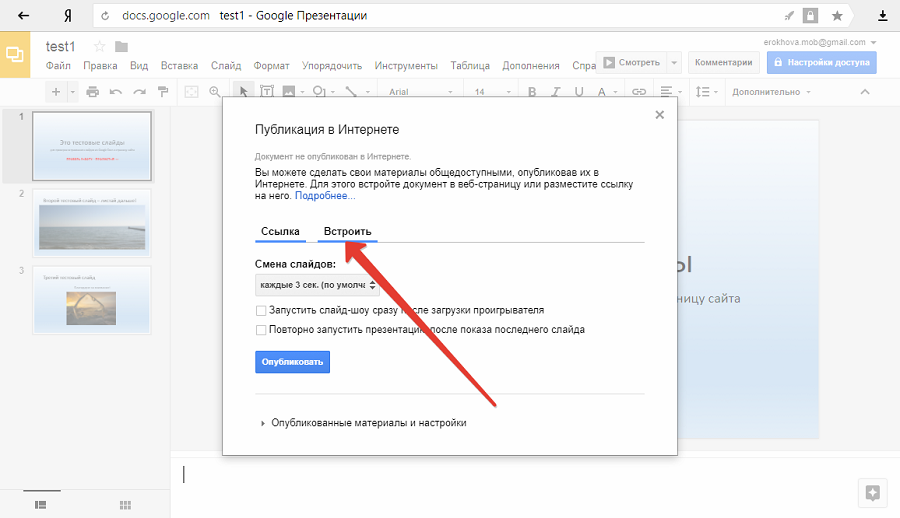The height and width of the screenshot is (518, 900).
Task: Open the slide change interval dropdown
Action: (x=317, y=286)
